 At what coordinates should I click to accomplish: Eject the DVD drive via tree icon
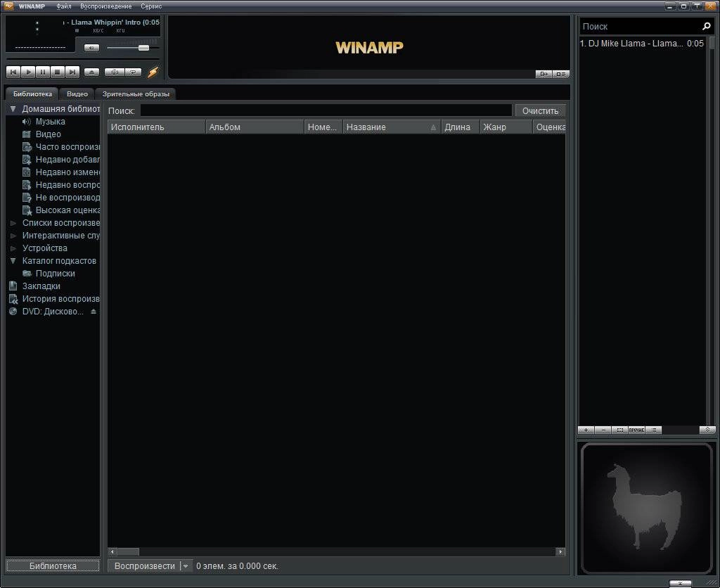(x=94, y=312)
